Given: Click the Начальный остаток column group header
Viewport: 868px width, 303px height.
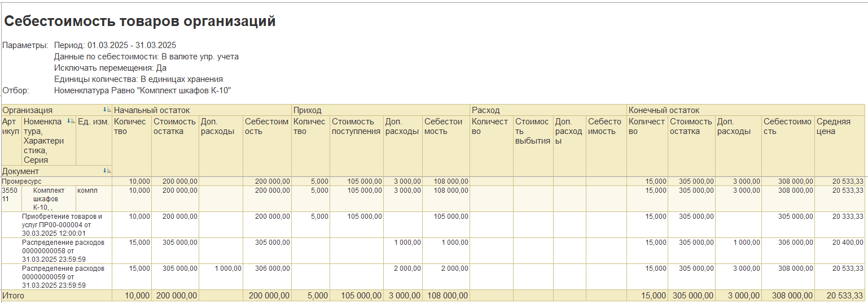Looking at the screenshot, I should point(152,110).
